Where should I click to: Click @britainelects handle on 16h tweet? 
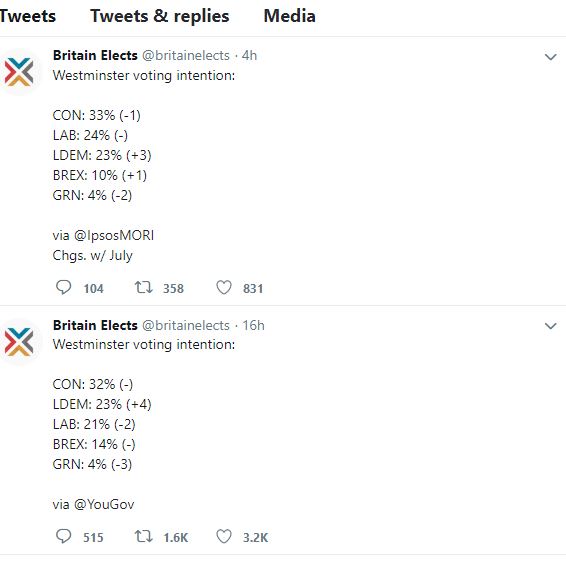click(x=186, y=325)
